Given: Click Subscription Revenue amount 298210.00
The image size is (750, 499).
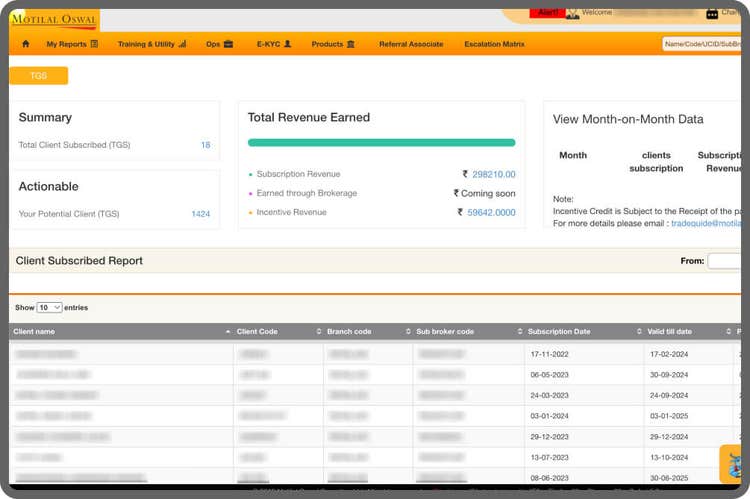Looking at the screenshot, I should (492, 174).
